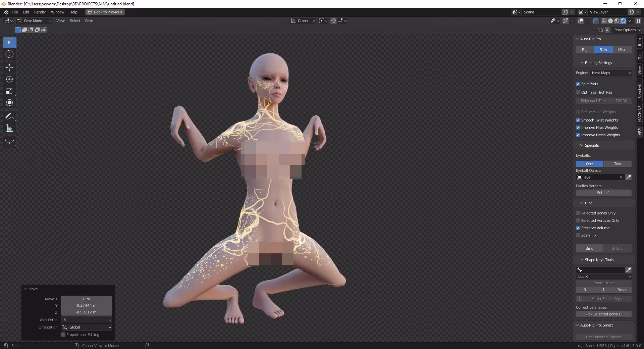
Task: Click the Move Y value slider field
Action: [x=87, y=305]
